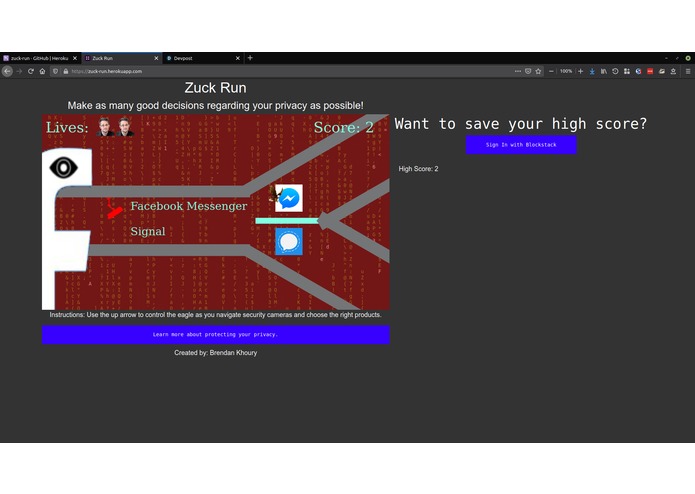This screenshot has width=695, height=494.
Task: Click the Signal logo in game
Action: [x=289, y=241]
